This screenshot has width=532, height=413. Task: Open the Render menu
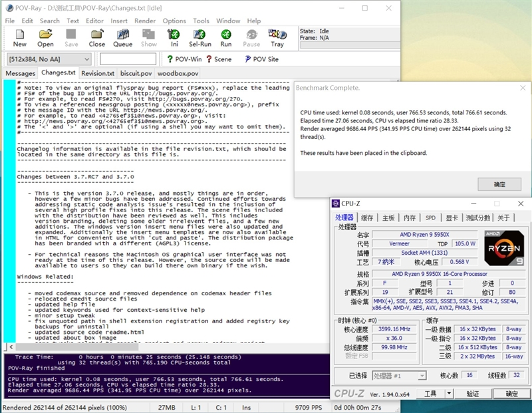coord(145,21)
